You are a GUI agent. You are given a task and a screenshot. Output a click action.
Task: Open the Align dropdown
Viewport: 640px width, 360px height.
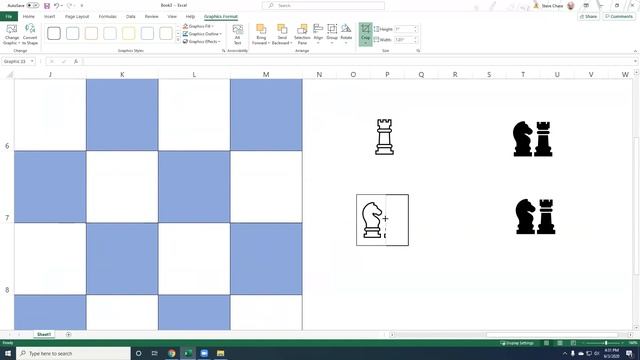(x=318, y=34)
